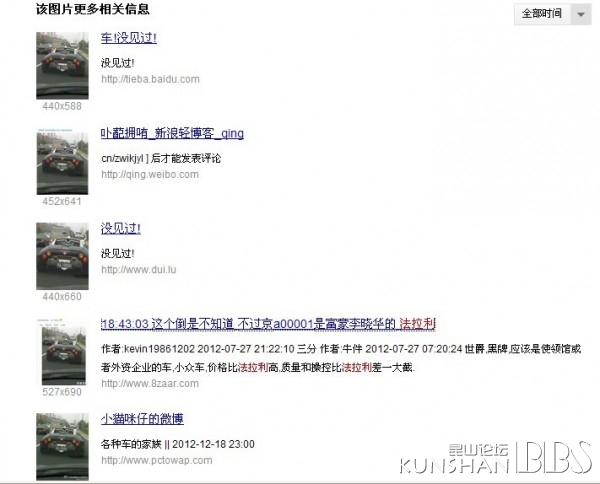
Task: Open the third result titled 没见过!
Action: point(121,228)
